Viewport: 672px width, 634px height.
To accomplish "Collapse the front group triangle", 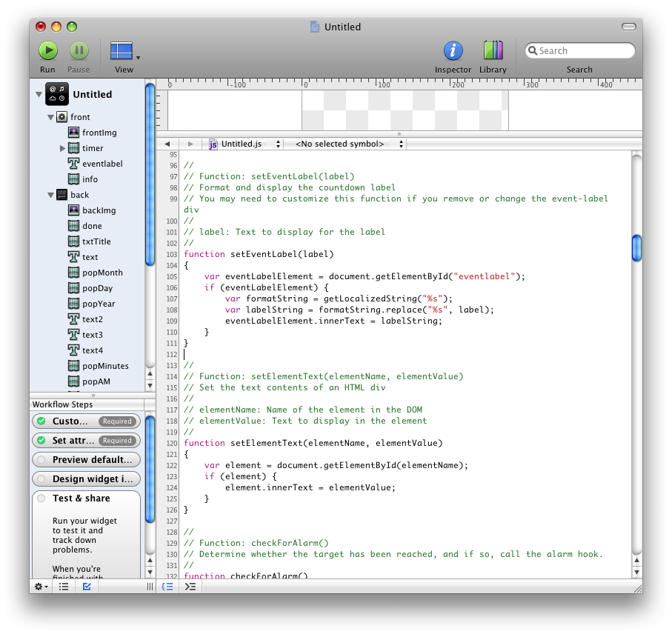I will (x=50, y=117).
